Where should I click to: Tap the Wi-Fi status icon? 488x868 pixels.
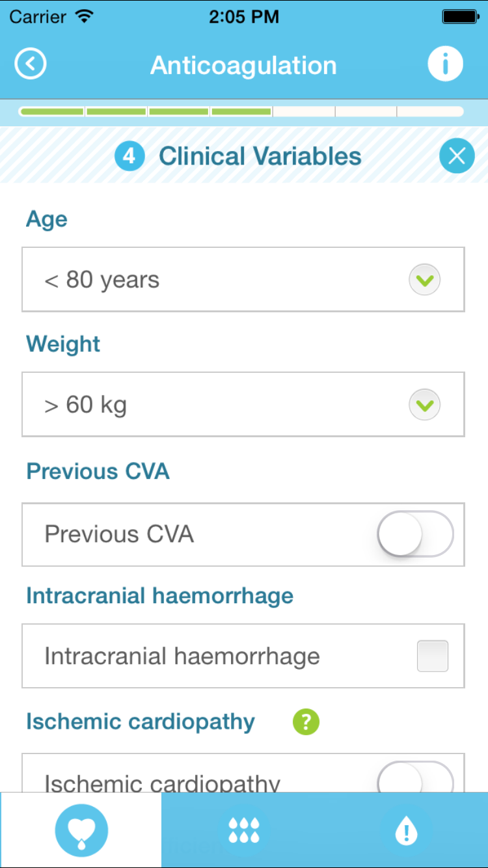(85, 16)
